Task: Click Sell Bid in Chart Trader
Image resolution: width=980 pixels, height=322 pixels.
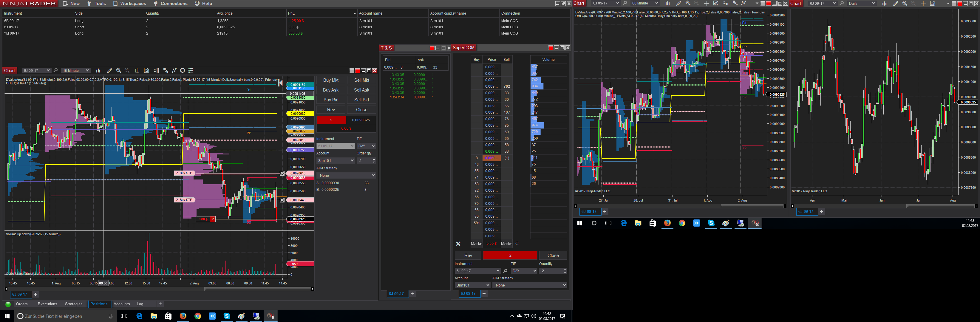Action: pos(362,100)
